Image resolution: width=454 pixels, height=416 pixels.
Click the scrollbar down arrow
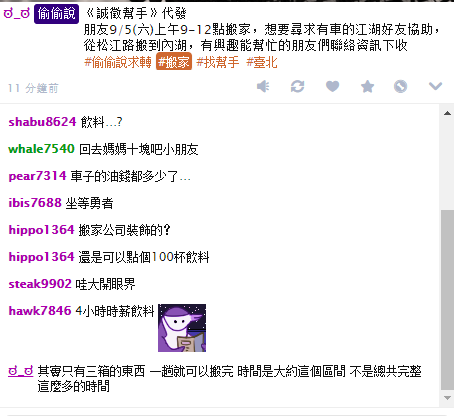447,398
